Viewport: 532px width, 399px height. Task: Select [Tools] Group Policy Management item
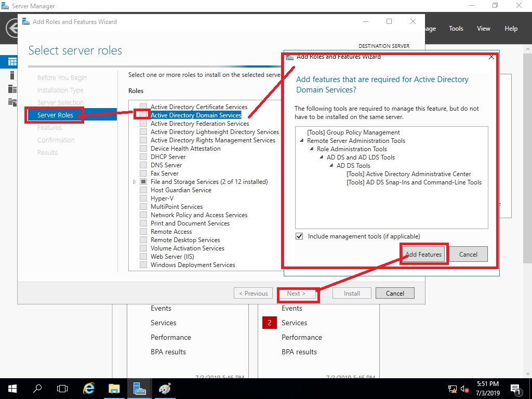pyautogui.click(x=353, y=132)
